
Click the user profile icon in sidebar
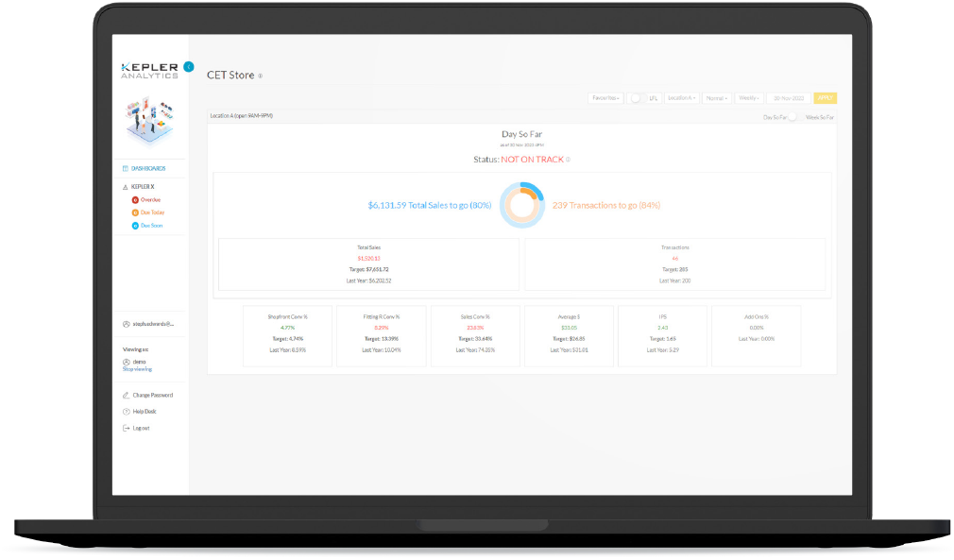tap(125, 324)
